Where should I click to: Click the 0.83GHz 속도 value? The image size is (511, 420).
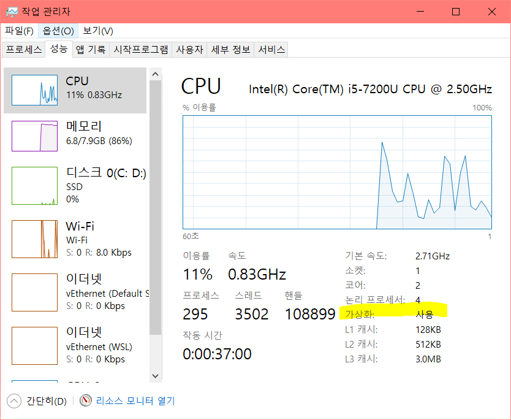click(x=257, y=274)
